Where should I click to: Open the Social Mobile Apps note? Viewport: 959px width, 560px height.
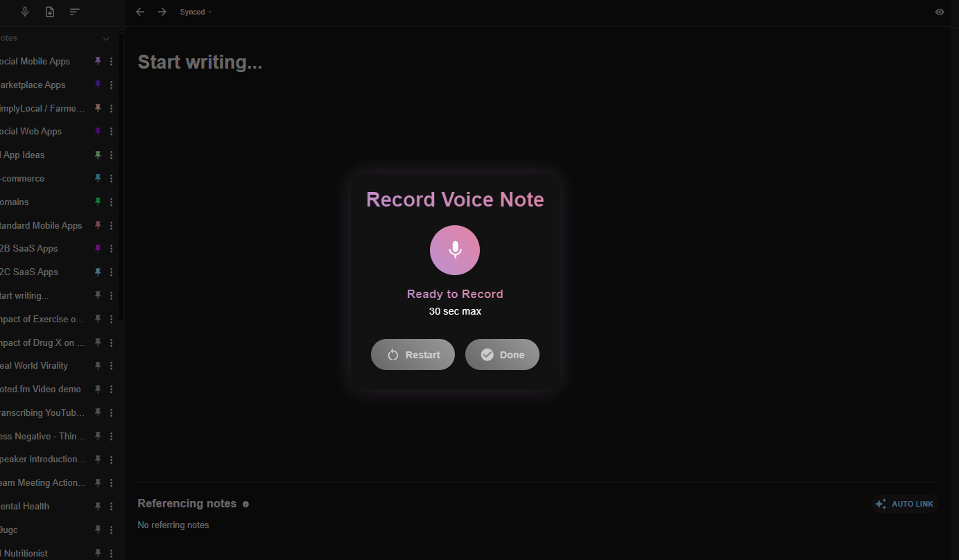[x=35, y=61]
